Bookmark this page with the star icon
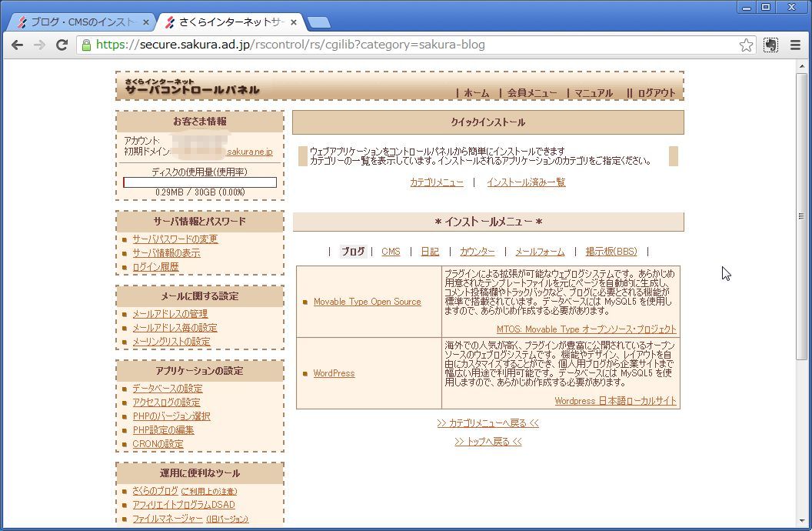Viewport: 812px width, 531px height. [746, 45]
